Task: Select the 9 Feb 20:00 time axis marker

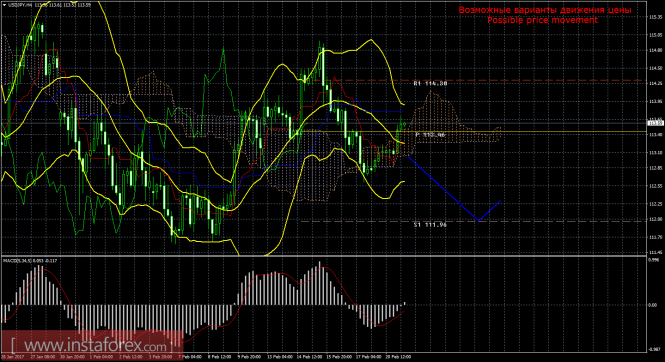Action: [249, 357]
